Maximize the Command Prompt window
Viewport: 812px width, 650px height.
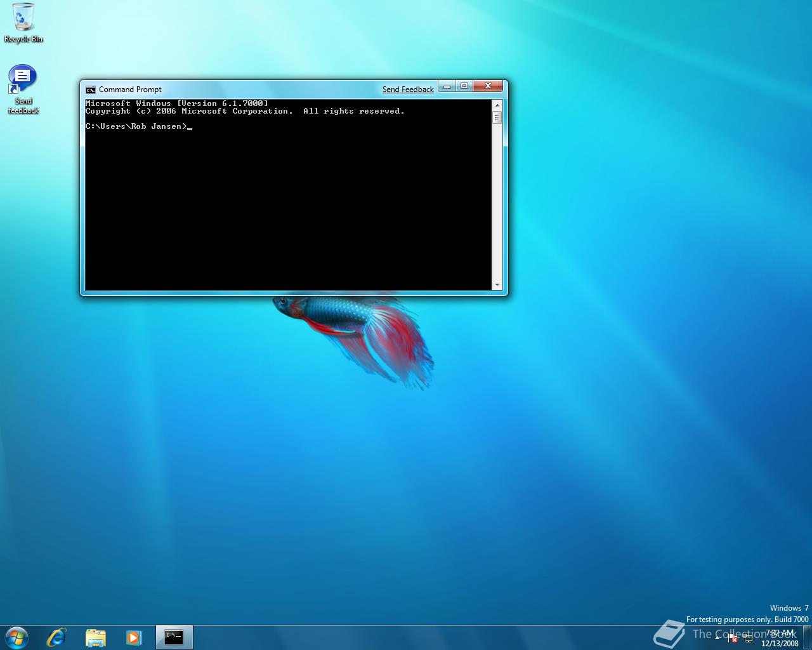pyautogui.click(x=464, y=86)
